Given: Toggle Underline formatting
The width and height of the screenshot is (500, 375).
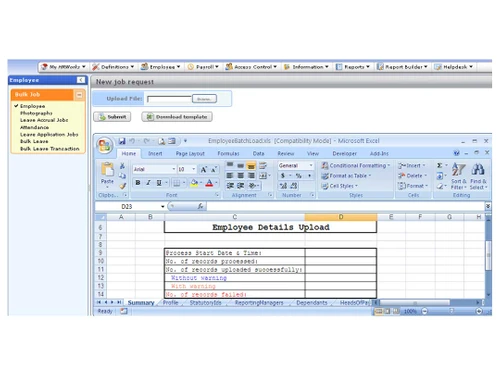Looking at the screenshot, I should click(159, 183).
